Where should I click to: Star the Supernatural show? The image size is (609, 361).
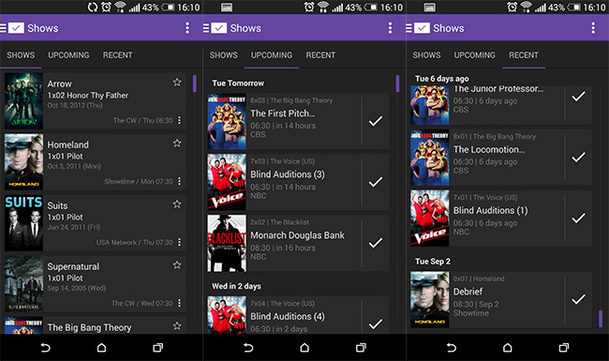177,265
